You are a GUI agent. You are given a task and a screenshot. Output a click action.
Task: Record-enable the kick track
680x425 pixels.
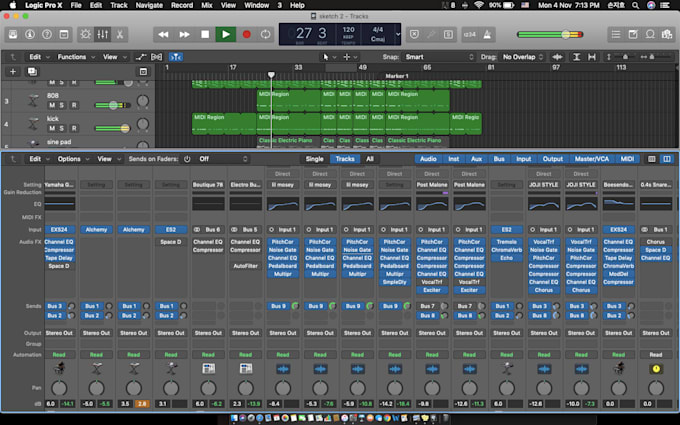(74, 128)
